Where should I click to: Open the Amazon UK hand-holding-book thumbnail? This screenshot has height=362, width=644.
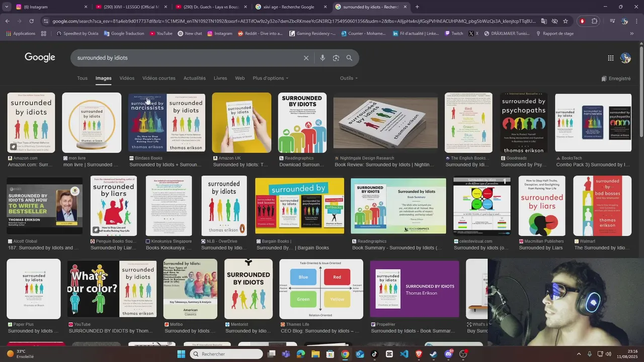point(242,123)
